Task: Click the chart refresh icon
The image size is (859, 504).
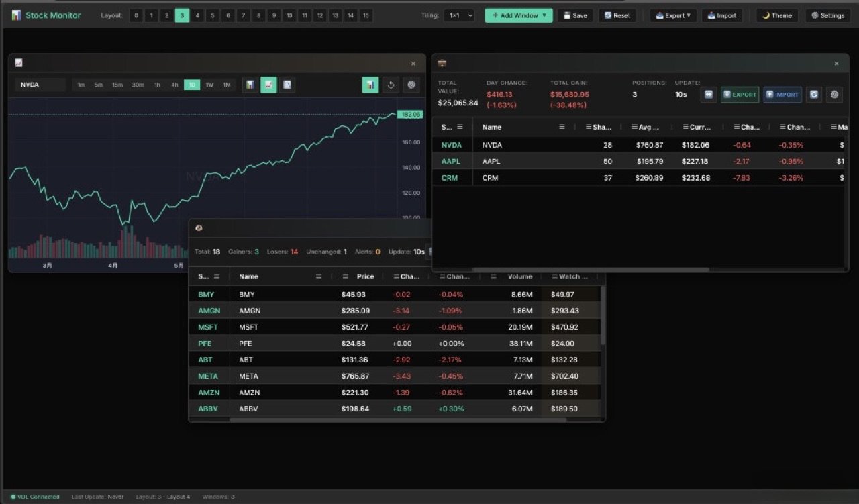Action: point(391,85)
